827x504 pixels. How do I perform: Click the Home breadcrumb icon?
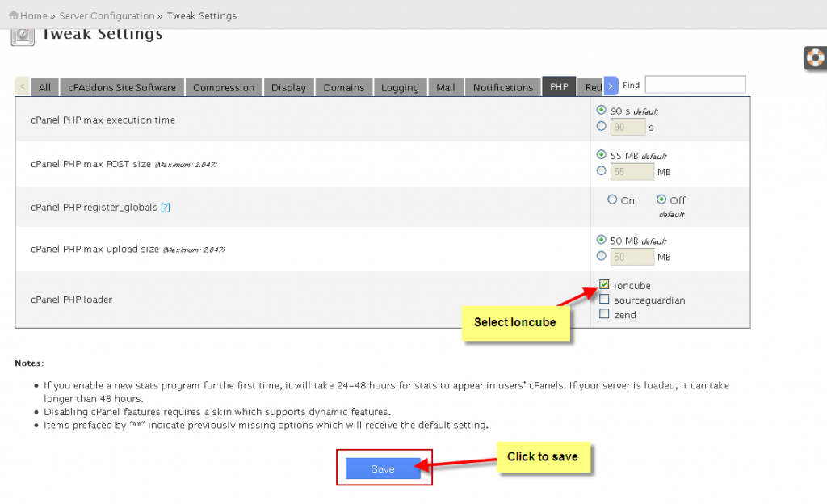(16, 15)
